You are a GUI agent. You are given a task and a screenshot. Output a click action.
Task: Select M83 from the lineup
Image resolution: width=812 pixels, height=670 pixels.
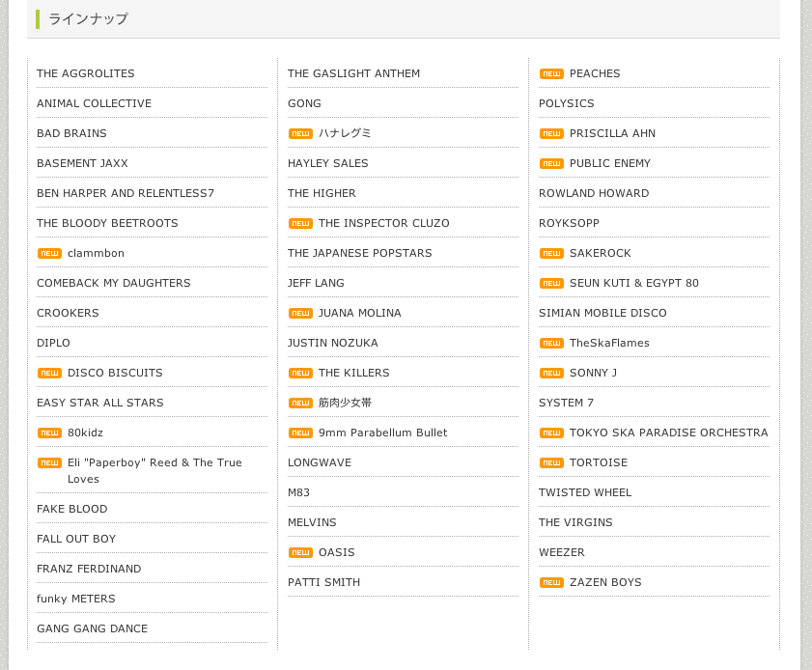click(298, 493)
